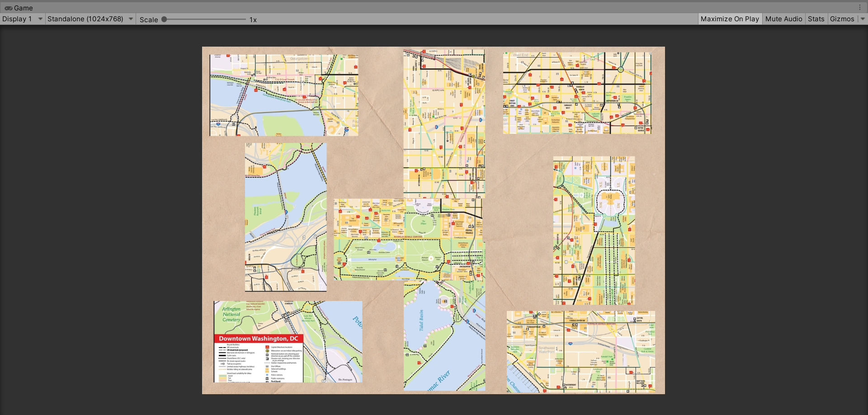This screenshot has height=415, width=868.
Task: Select the Georgetown map puzzle piece
Action: [284, 95]
